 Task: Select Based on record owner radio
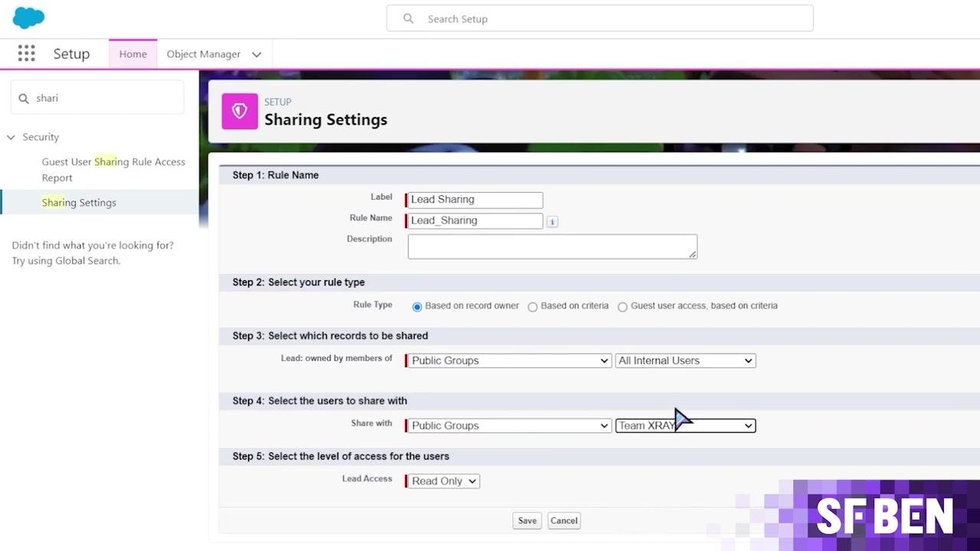tap(417, 306)
